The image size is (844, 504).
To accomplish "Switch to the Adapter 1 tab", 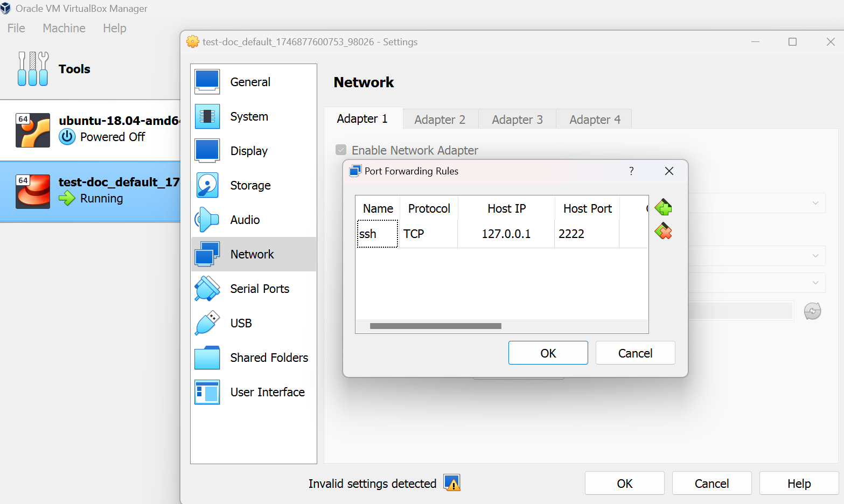I will click(362, 118).
